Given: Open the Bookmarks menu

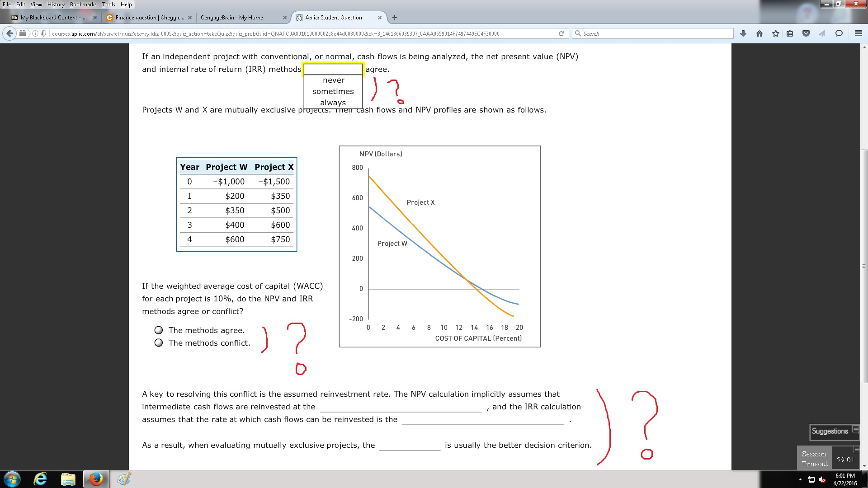Looking at the screenshot, I should pyautogui.click(x=84, y=4).
